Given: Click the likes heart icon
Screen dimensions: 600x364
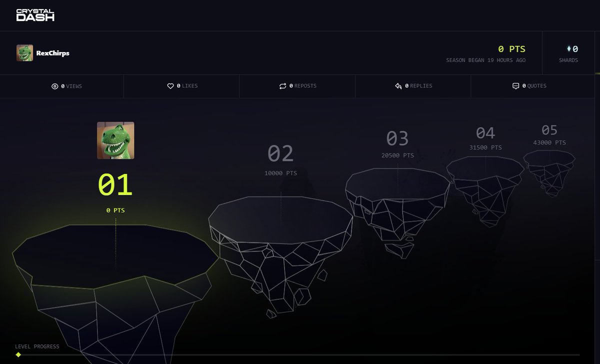Looking at the screenshot, I should click(170, 85).
